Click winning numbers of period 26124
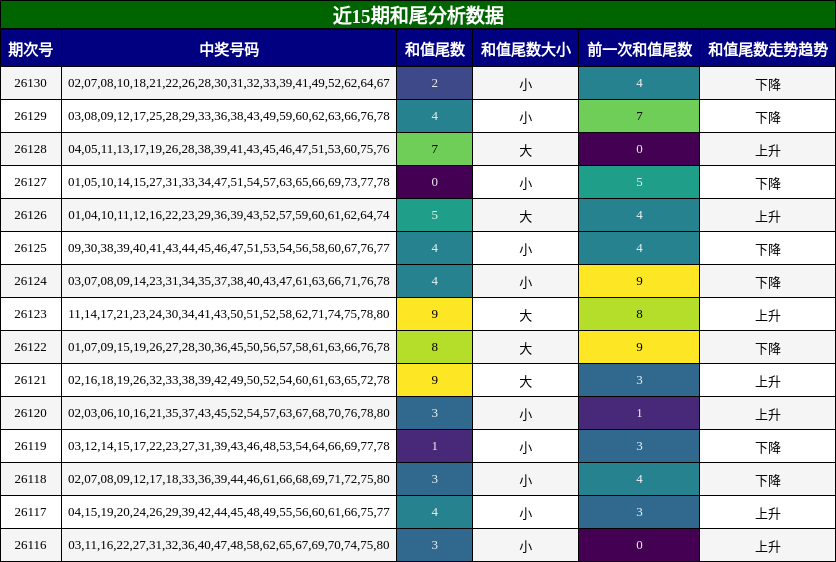The image size is (836, 562). pyautogui.click(x=229, y=282)
